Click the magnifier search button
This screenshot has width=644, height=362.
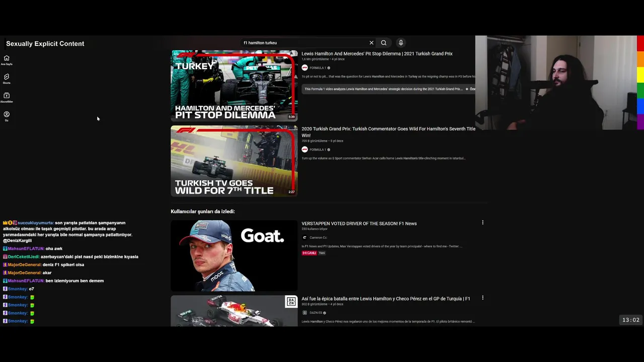(x=384, y=43)
